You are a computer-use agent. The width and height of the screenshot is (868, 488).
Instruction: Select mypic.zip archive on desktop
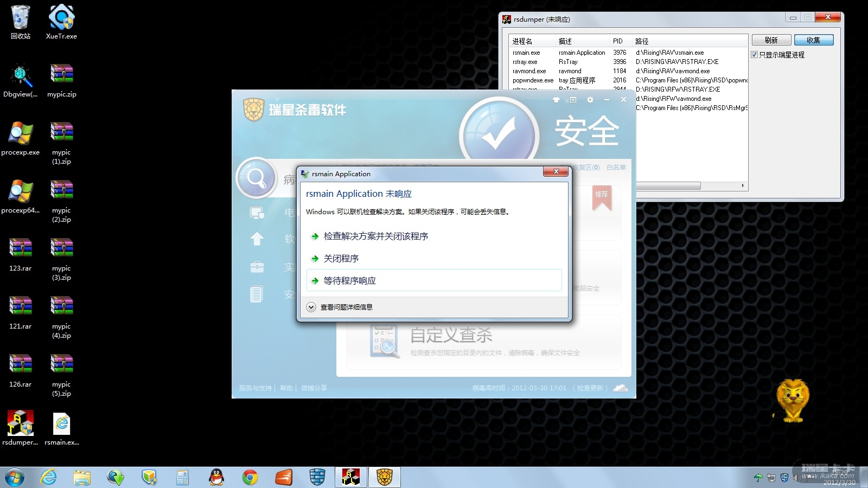pyautogui.click(x=61, y=81)
